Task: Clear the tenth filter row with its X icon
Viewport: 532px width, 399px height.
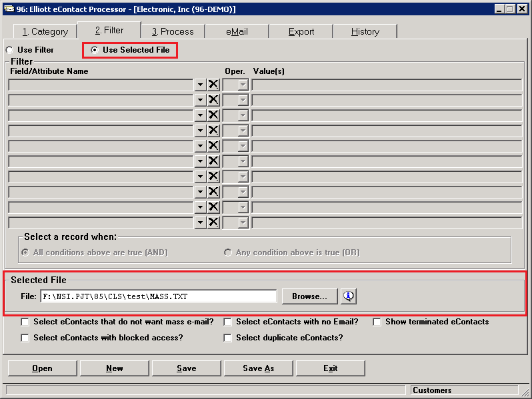Action: (213, 222)
